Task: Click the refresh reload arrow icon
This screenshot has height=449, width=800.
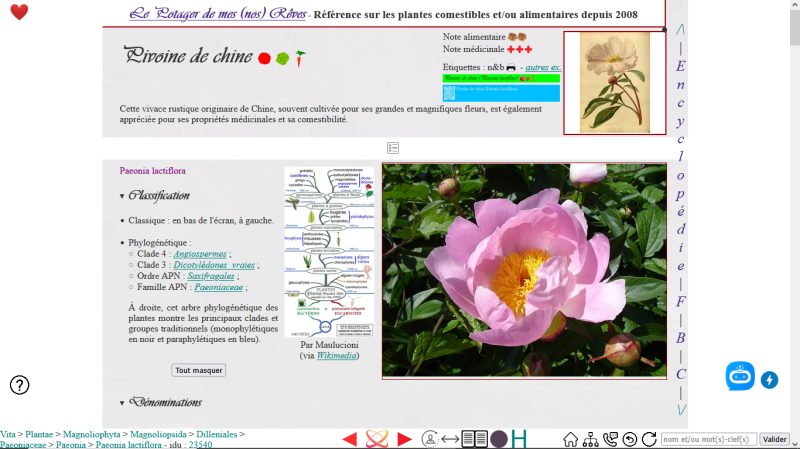Action: 649,439
